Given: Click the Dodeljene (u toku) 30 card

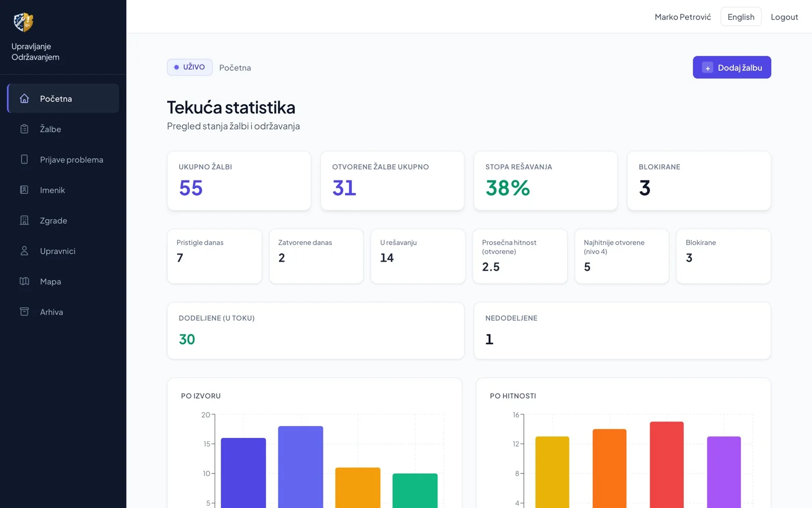Looking at the screenshot, I should (316, 331).
